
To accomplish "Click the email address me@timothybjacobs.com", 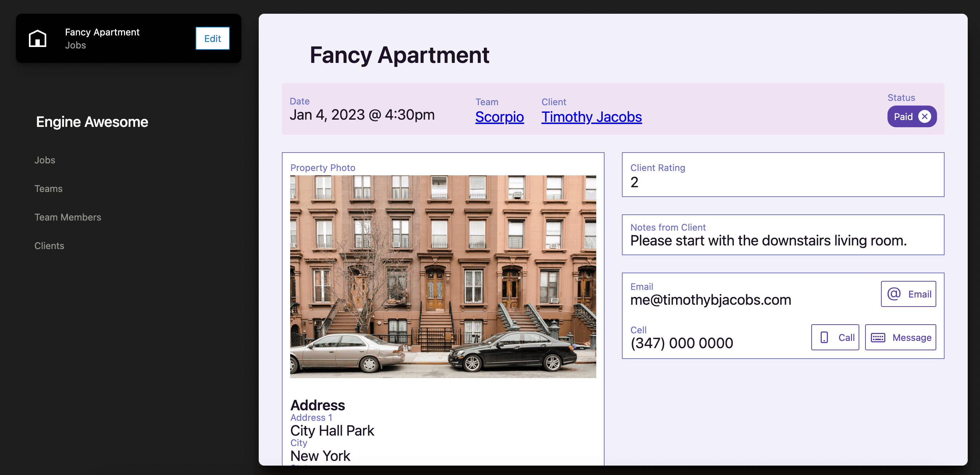I will [x=710, y=300].
